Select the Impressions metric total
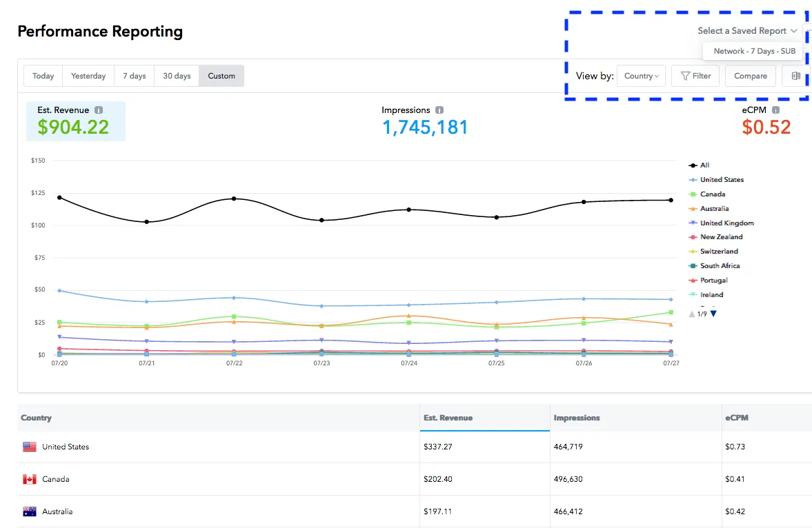The height and width of the screenshot is (528, 812). pyautogui.click(x=425, y=128)
